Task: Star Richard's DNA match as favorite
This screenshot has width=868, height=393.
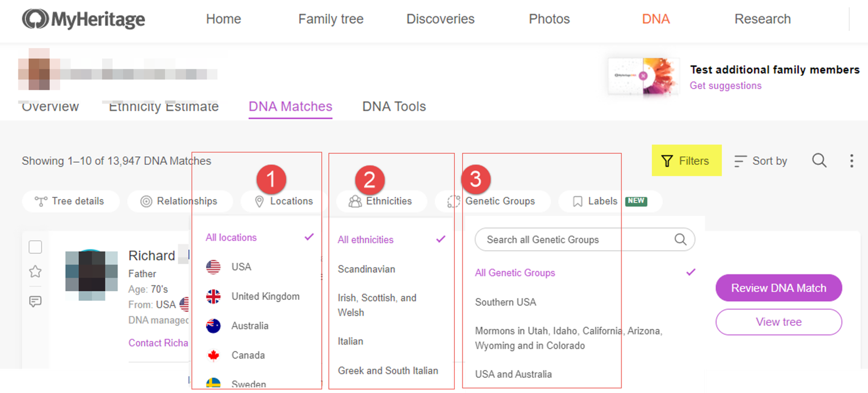Action: coord(35,271)
